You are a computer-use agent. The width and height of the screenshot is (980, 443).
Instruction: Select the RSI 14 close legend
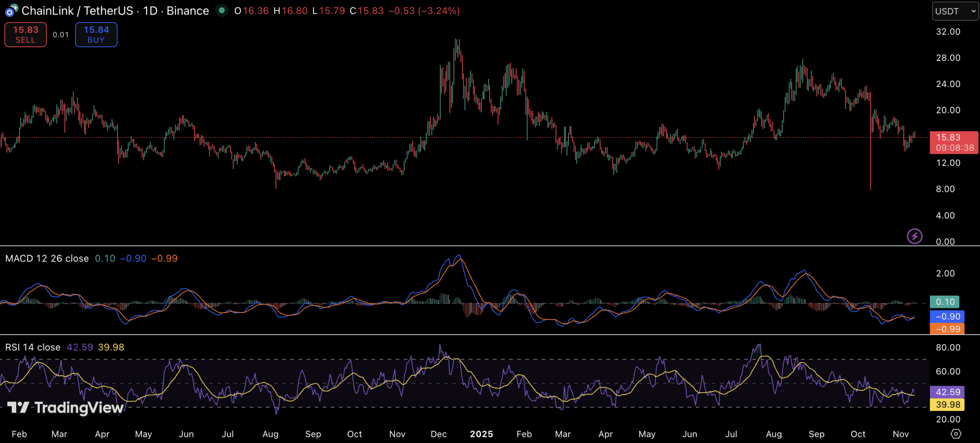(33, 347)
